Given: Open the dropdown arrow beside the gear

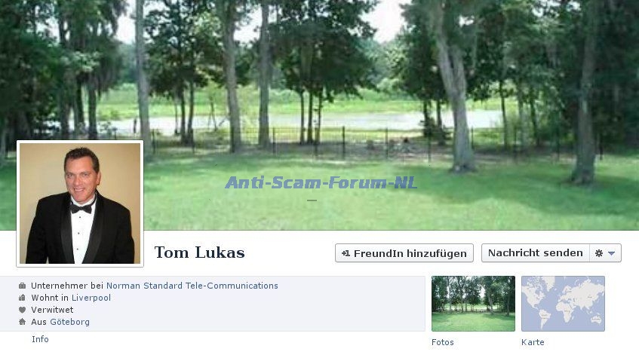Looking at the screenshot, I should click(x=611, y=253).
